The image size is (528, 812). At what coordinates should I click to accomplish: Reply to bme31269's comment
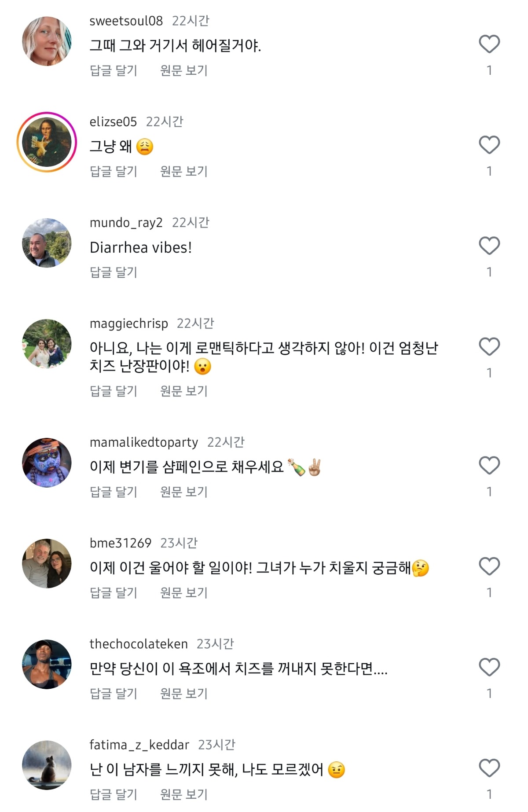114,593
